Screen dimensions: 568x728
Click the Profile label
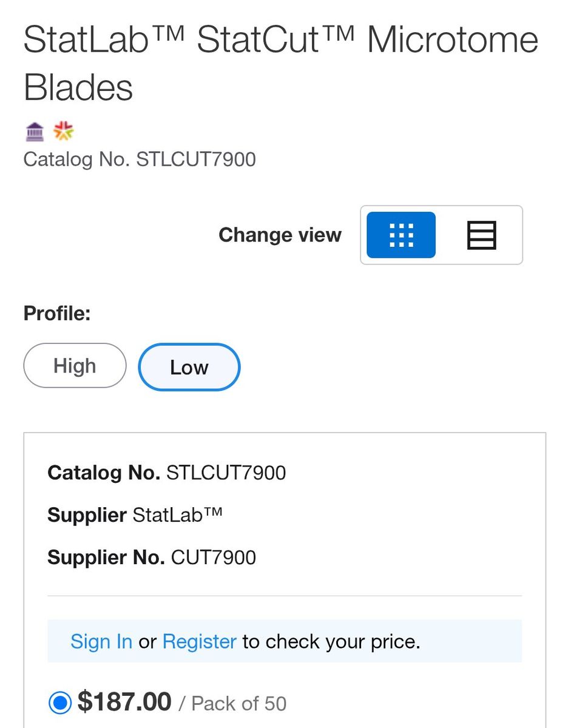pos(57,314)
